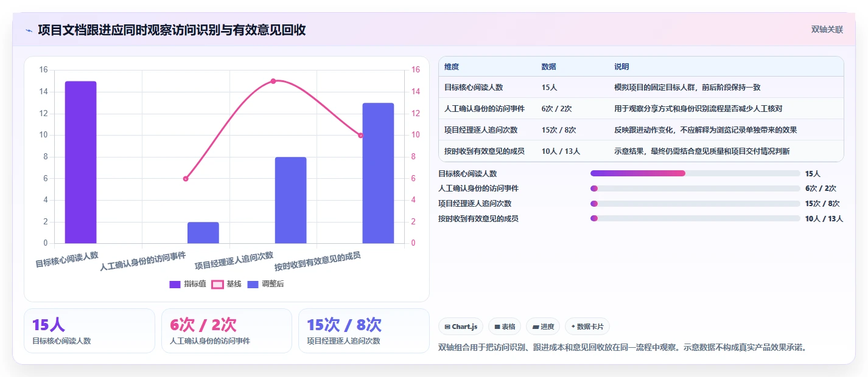The height and width of the screenshot is (377, 868).
Task: Open the 15次 / 8次 data card
Action: pyautogui.click(x=364, y=331)
